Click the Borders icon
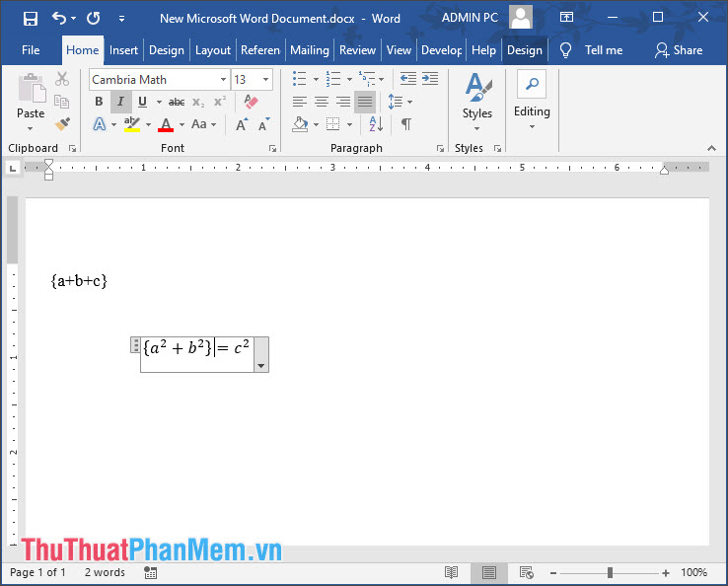Screen dimensions: 728x586 pyautogui.click(x=332, y=124)
